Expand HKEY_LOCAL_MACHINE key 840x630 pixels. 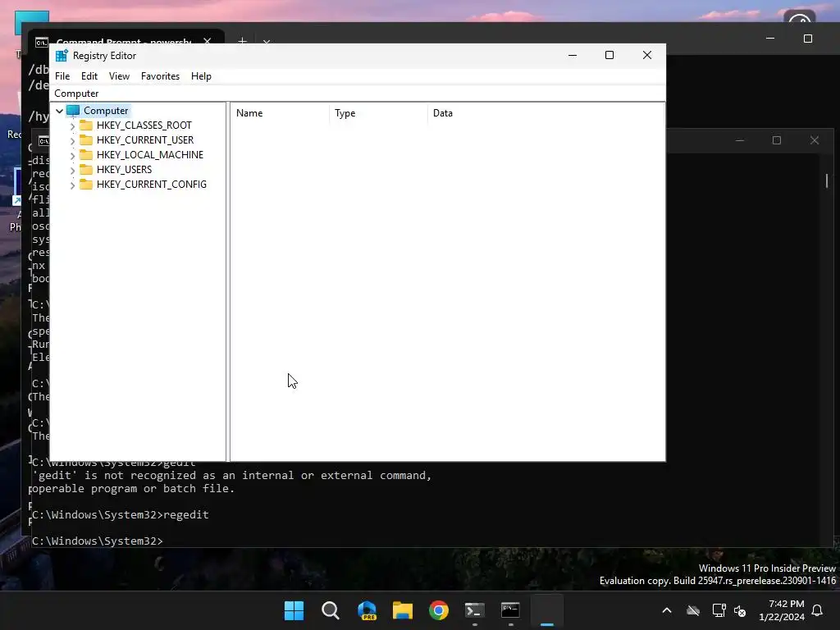coord(72,155)
